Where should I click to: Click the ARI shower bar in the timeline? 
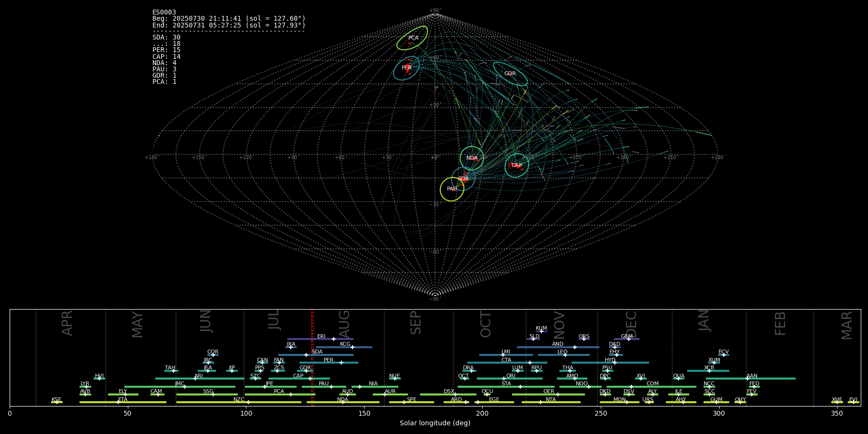[200, 379]
